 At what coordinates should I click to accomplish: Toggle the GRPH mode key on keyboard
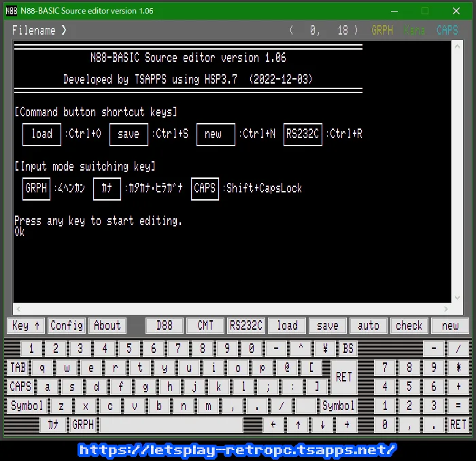pyautogui.click(x=83, y=424)
